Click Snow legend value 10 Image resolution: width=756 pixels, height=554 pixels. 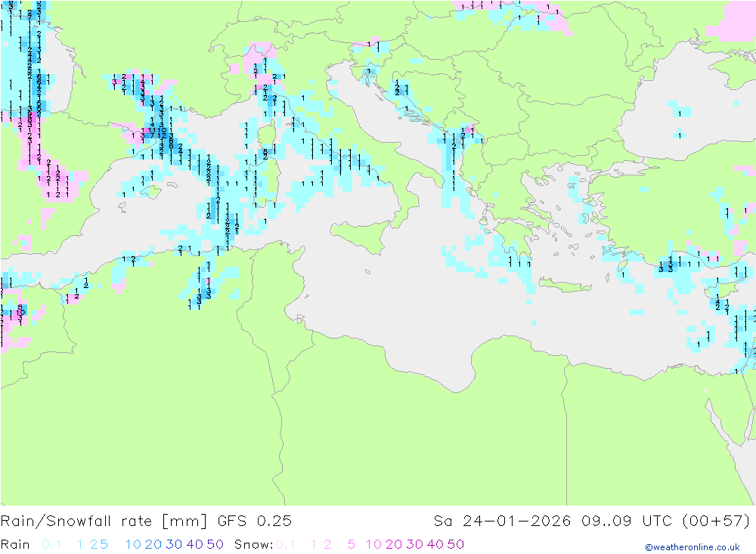pos(373,544)
